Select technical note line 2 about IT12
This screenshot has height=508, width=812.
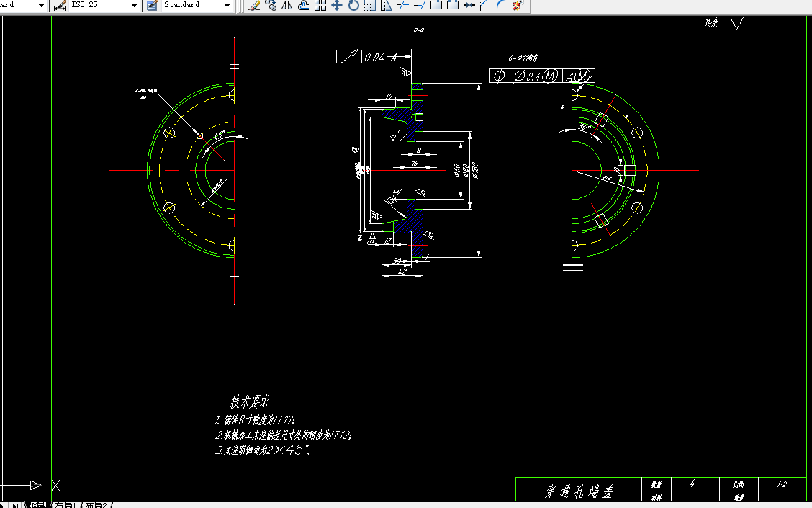(x=284, y=435)
